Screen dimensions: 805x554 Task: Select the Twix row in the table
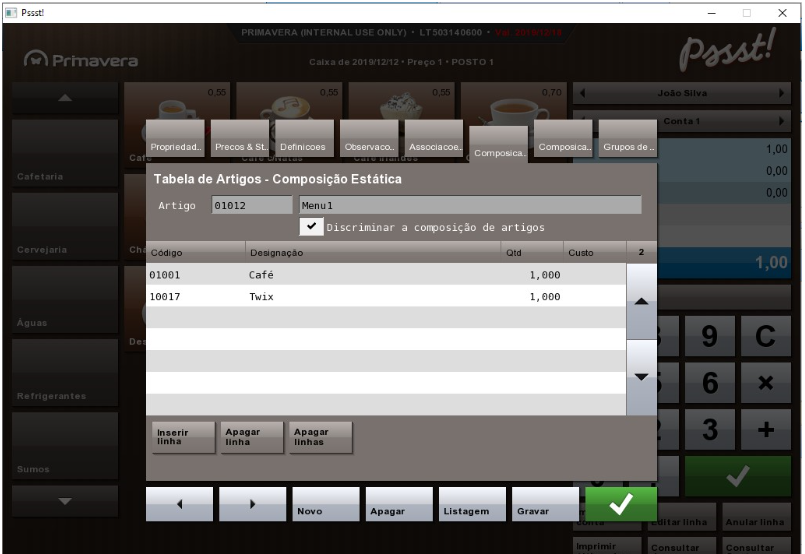click(x=385, y=296)
